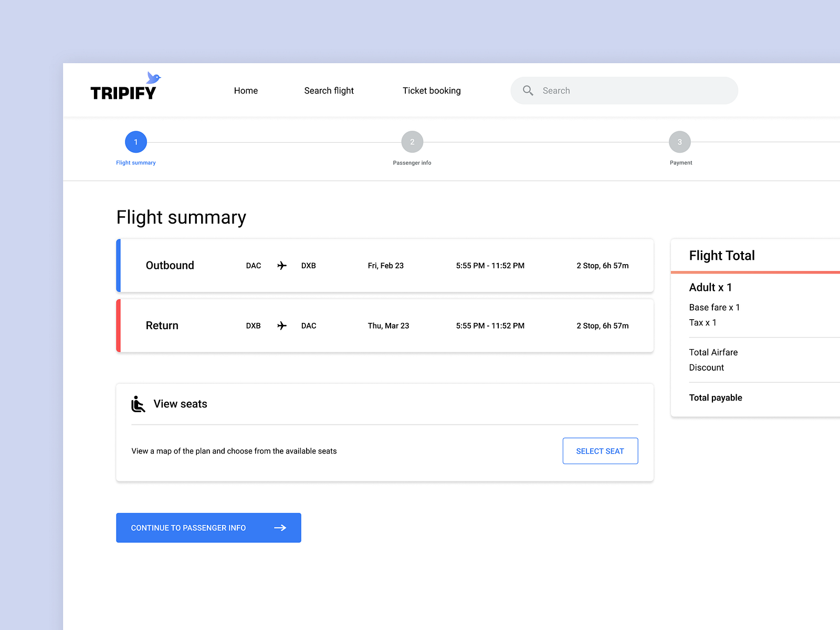Click the Tripify bird logo icon
The height and width of the screenshot is (630, 840).
153,79
